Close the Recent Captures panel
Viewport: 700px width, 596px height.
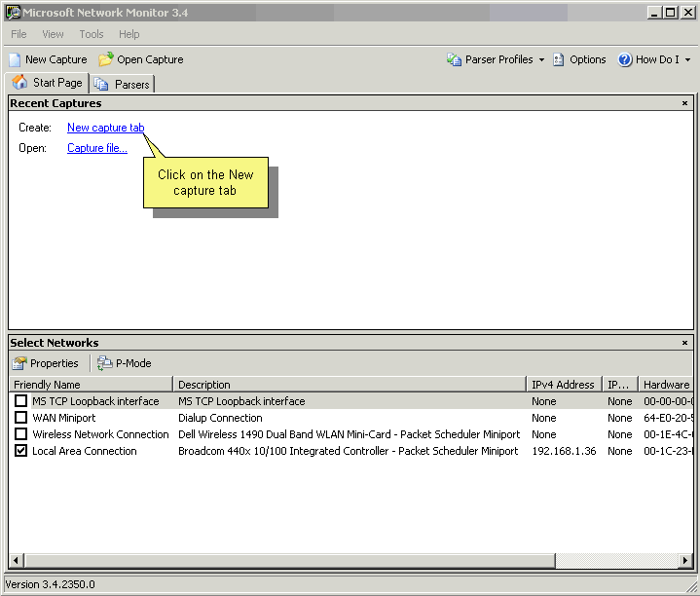click(684, 103)
